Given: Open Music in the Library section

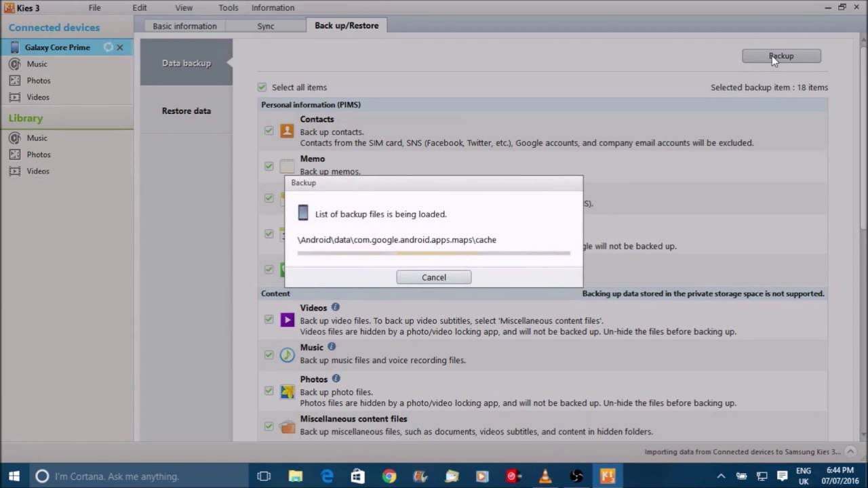Looking at the screenshot, I should 37,138.
